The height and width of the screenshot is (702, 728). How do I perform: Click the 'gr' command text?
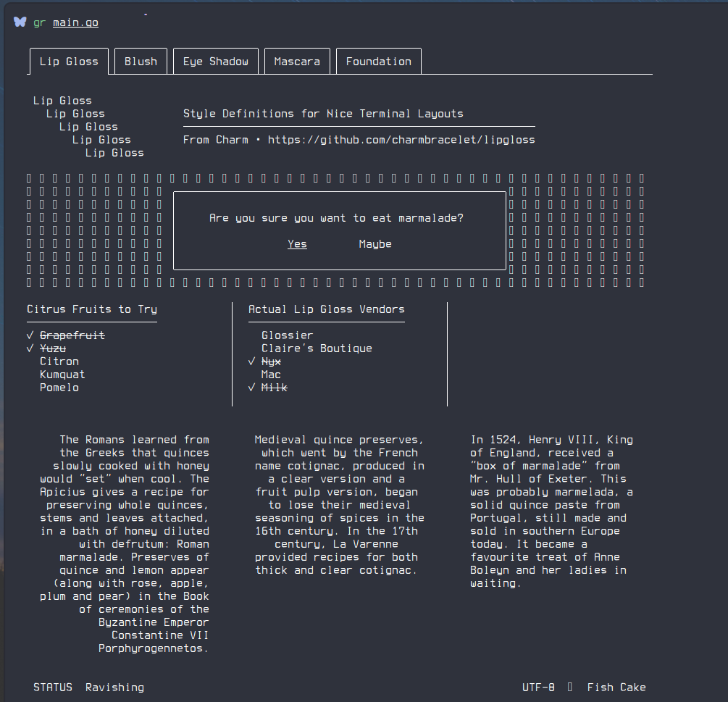(39, 22)
